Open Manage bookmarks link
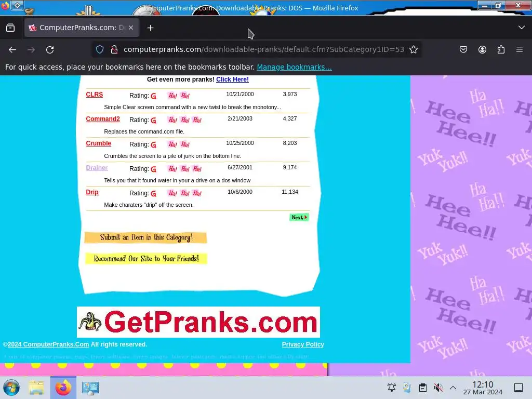 pyautogui.click(x=294, y=67)
